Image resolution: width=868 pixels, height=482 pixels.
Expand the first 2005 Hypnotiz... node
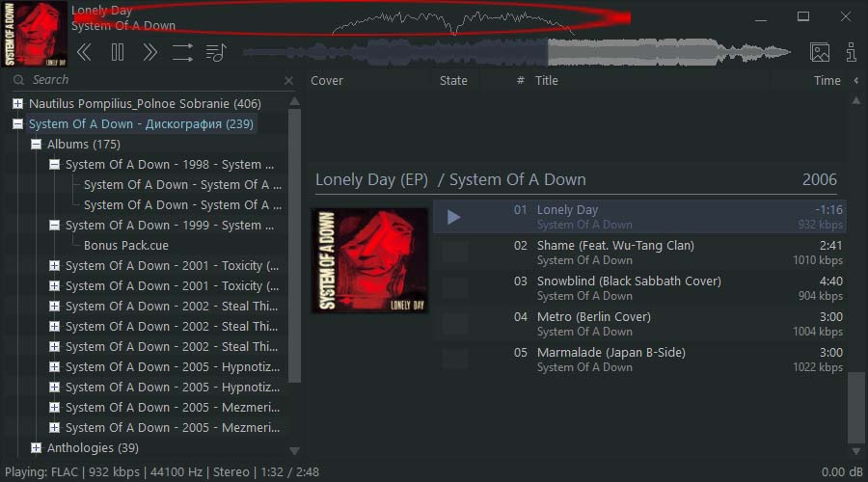54,367
